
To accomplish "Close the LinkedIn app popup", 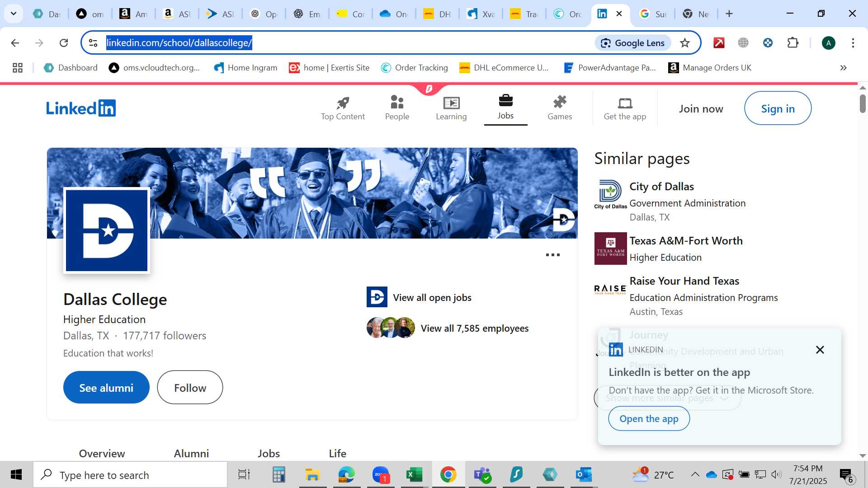I will (x=820, y=350).
